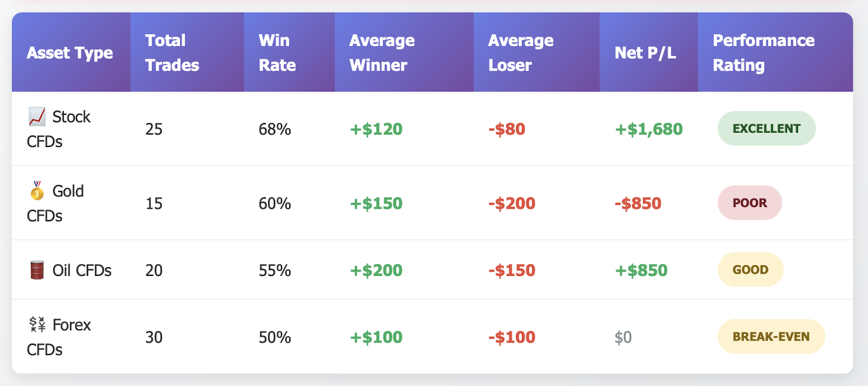The width and height of the screenshot is (868, 386).
Task: Click the Performance Rating column header
Action: 763,53
